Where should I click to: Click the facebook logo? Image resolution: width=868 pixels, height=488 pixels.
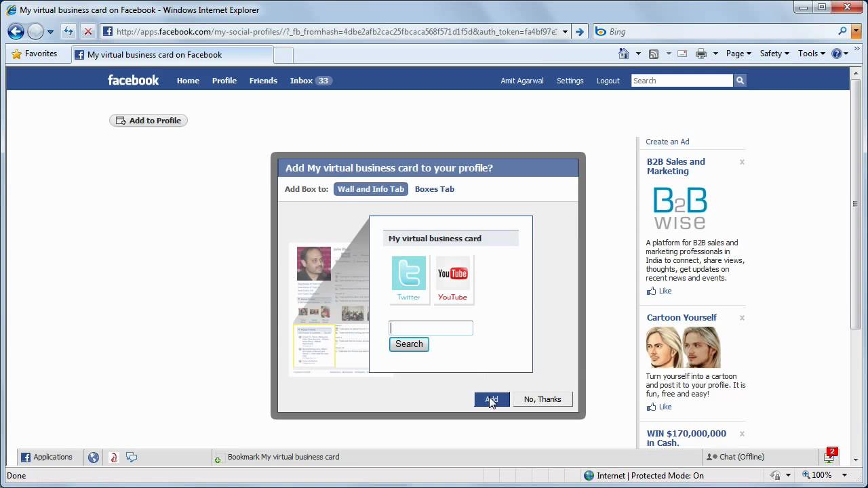coord(134,80)
